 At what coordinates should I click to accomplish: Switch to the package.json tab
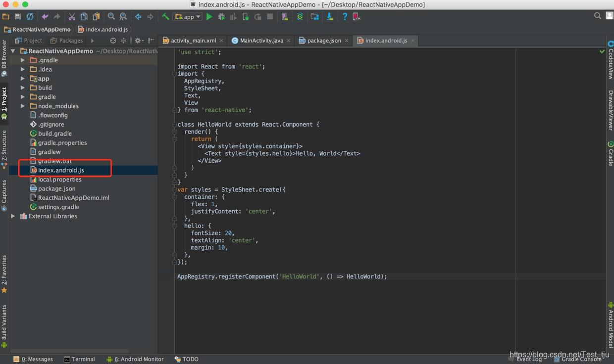[324, 41]
